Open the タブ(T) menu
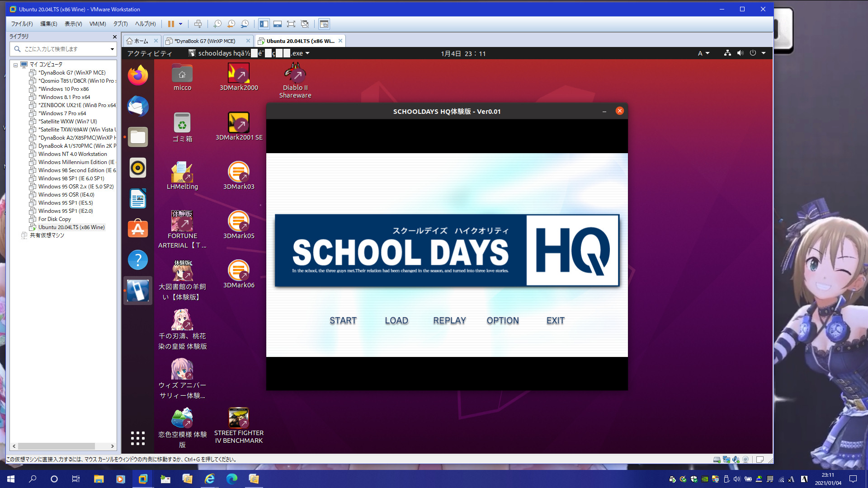 coord(120,24)
